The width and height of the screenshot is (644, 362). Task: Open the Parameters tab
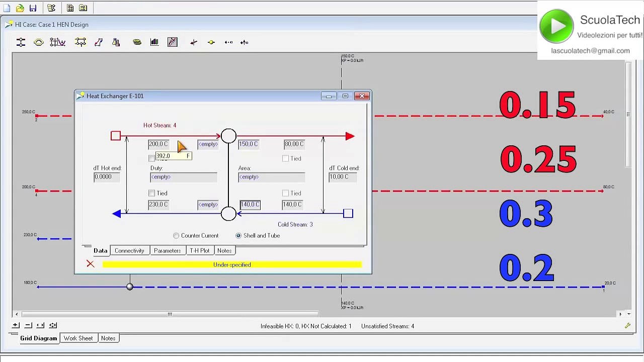click(x=167, y=250)
